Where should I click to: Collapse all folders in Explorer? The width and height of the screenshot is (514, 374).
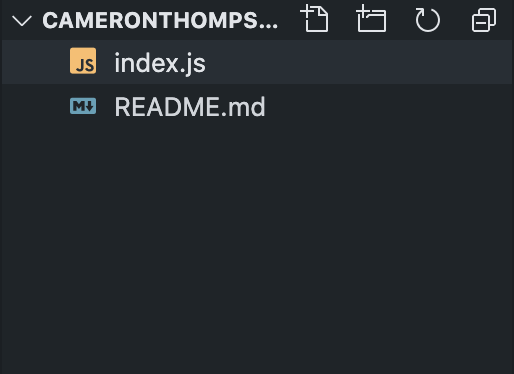pyautogui.click(x=484, y=20)
